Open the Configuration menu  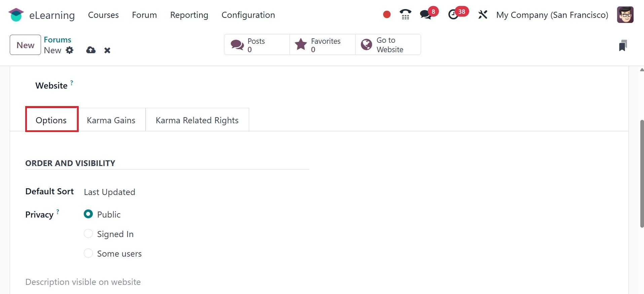pyautogui.click(x=248, y=15)
